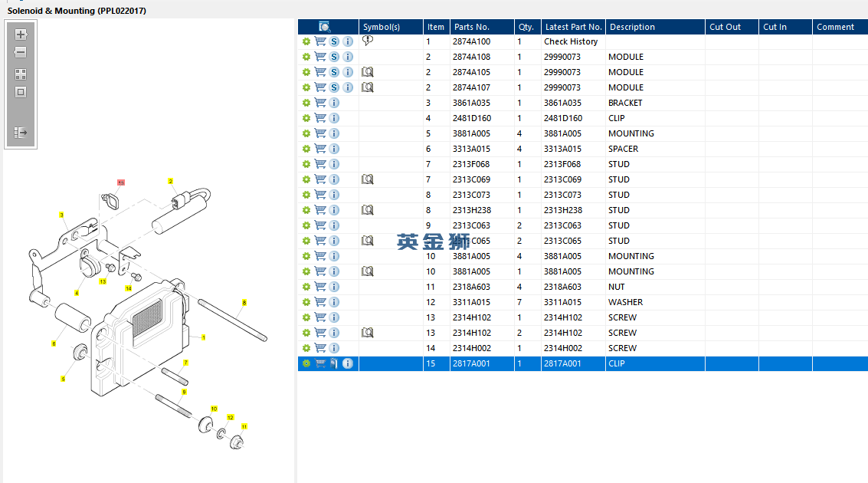
Task: Click the green gear for nut 2318A603
Action: click(306, 287)
